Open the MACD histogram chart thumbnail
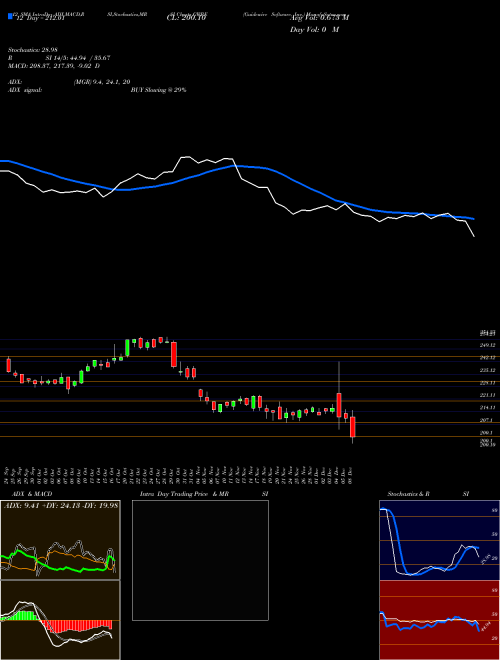The image size is (500, 660). point(60,620)
